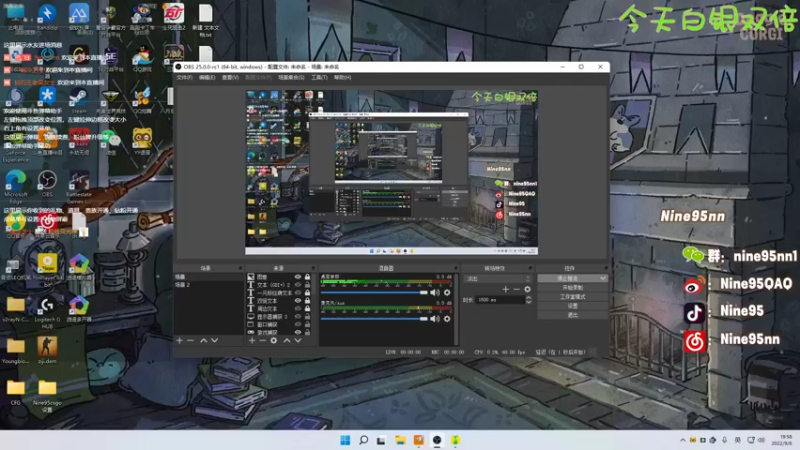Toggle visibility of 窗口捕获 source
This screenshot has height=450, width=800.
click(298, 324)
